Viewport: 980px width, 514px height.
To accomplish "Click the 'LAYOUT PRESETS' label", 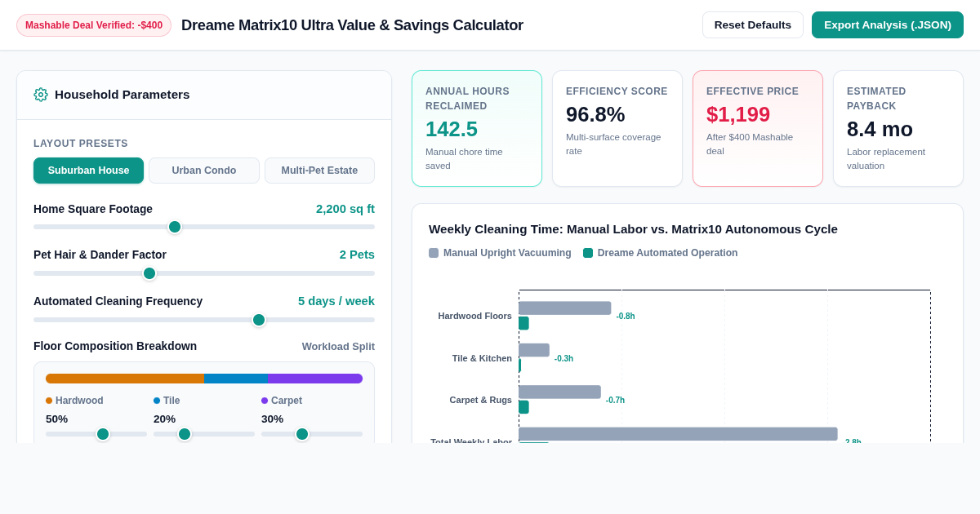I will point(81,144).
